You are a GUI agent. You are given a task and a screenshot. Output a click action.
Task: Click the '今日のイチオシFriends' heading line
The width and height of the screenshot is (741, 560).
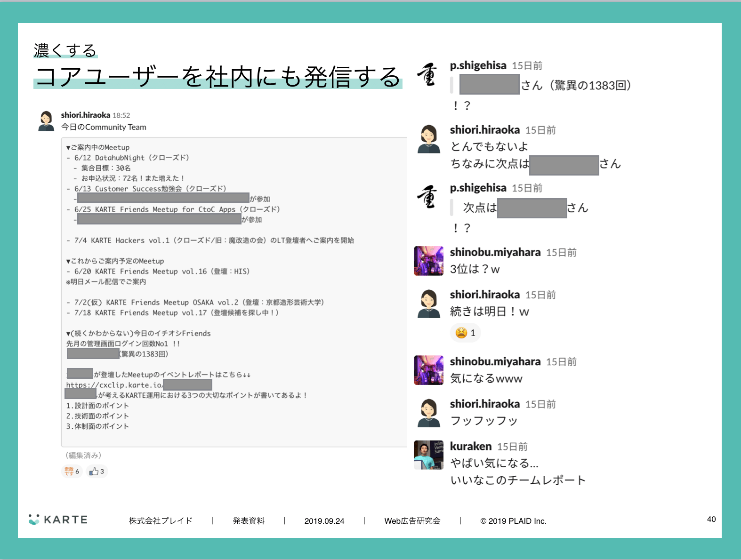138,334
